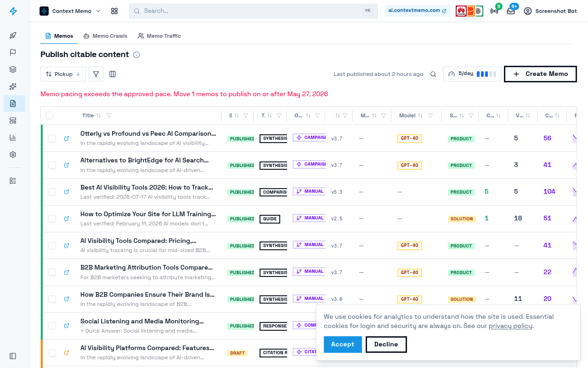Sort by the O... origin column arrows
The width and height of the screenshot is (588, 368).
[308, 116]
